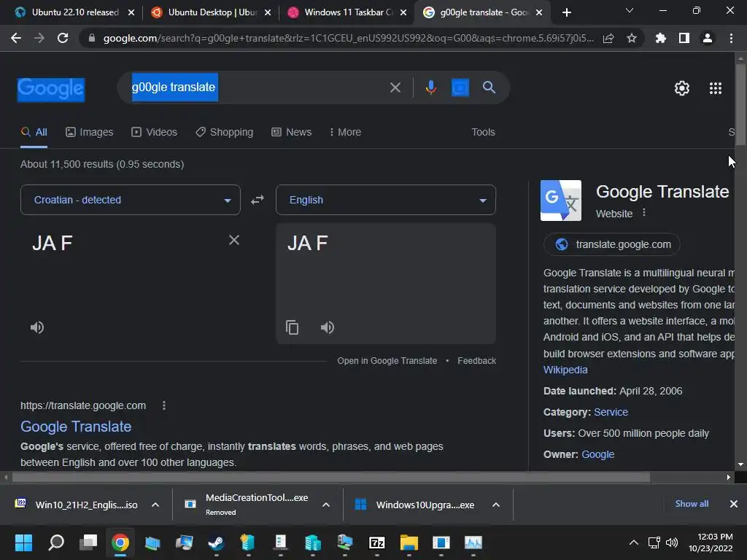Click the vertical page scrollbar thumb
This screenshot has width=747, height=560.
coord(740,104)
